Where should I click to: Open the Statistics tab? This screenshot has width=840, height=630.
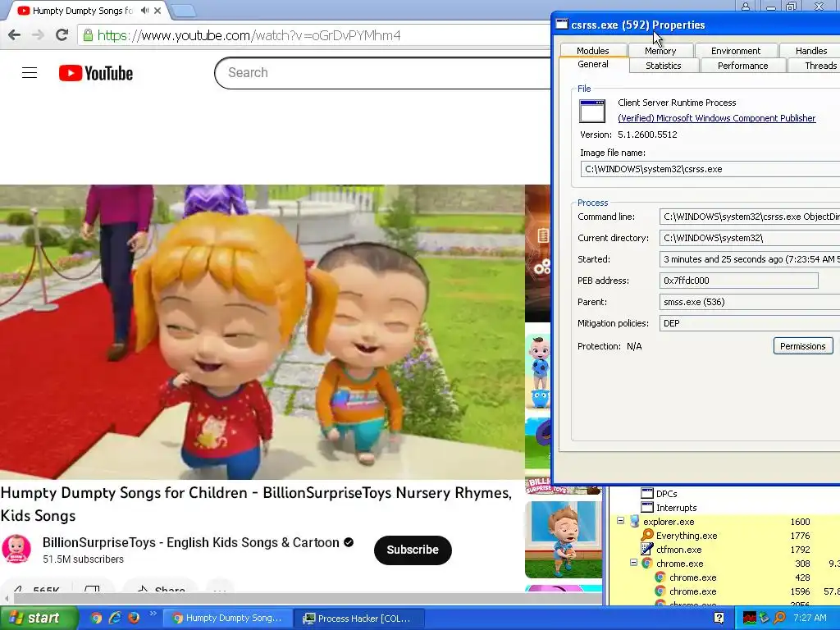663,66
